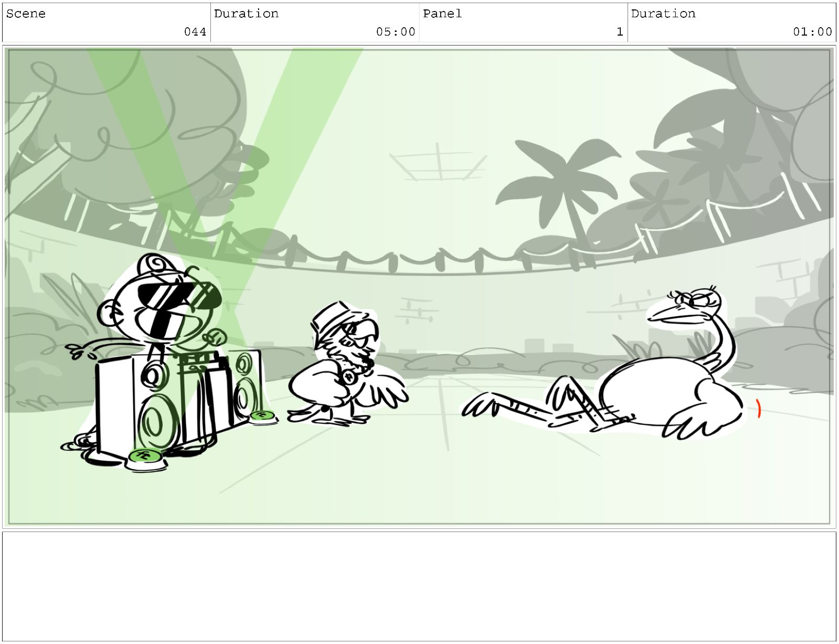839x644 pixels.
Task: Click the Panel label in the header
Action: 442,14
